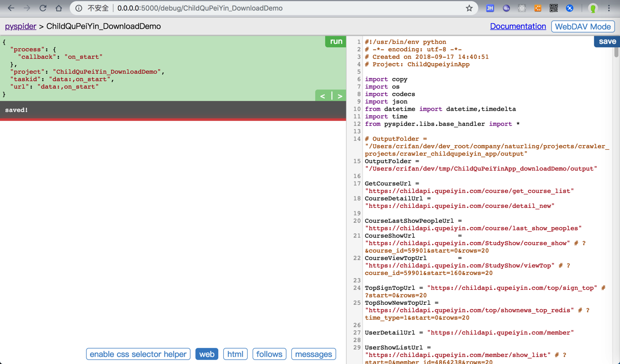Reload the current page
This screenshot has height=364, width=620.
pos(43,8)
